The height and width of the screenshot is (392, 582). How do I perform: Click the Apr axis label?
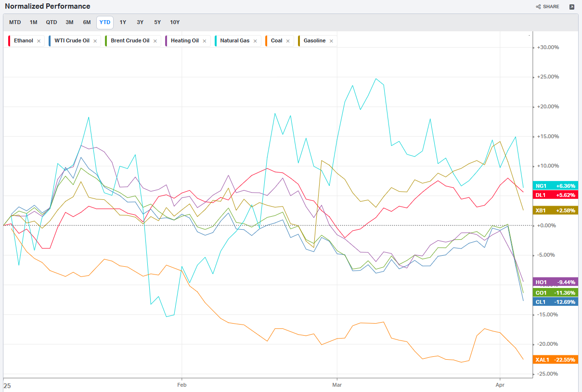501,385
